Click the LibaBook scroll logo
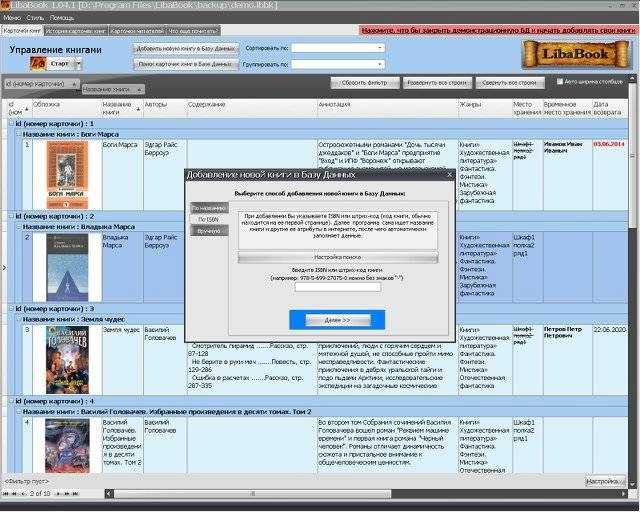Screen dimensions: 640x512 click(576, 54)
